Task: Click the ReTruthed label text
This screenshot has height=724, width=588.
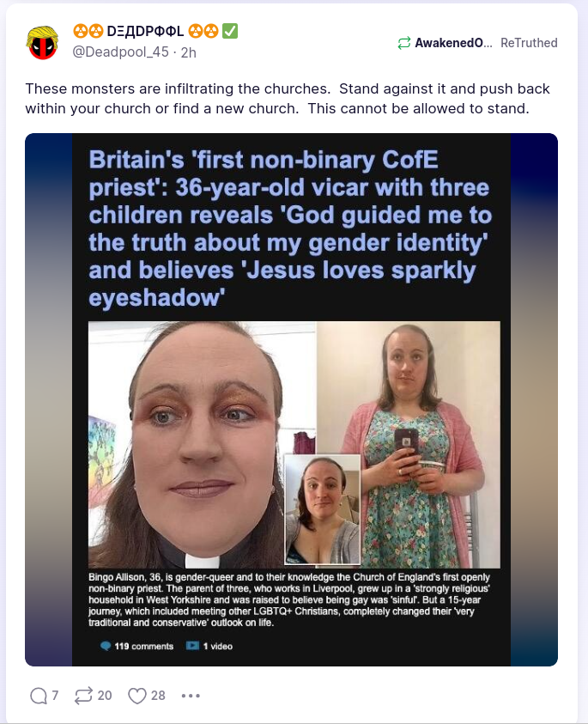Action: click(529, 43)
